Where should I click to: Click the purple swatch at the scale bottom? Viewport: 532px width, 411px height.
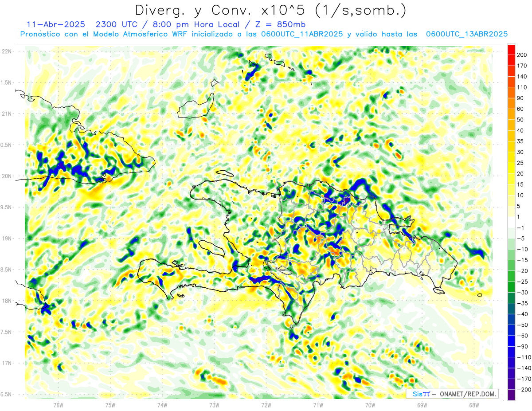point(511,395)
